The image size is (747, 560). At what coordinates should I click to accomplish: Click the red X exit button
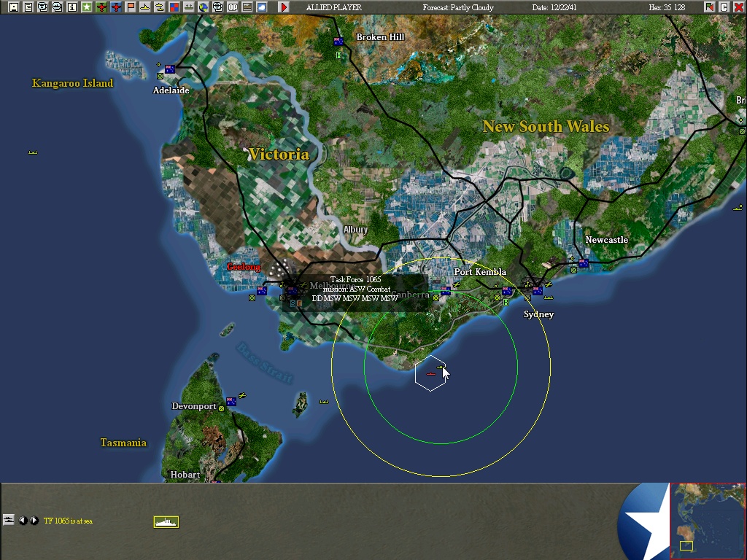click(x=738, y=7)
